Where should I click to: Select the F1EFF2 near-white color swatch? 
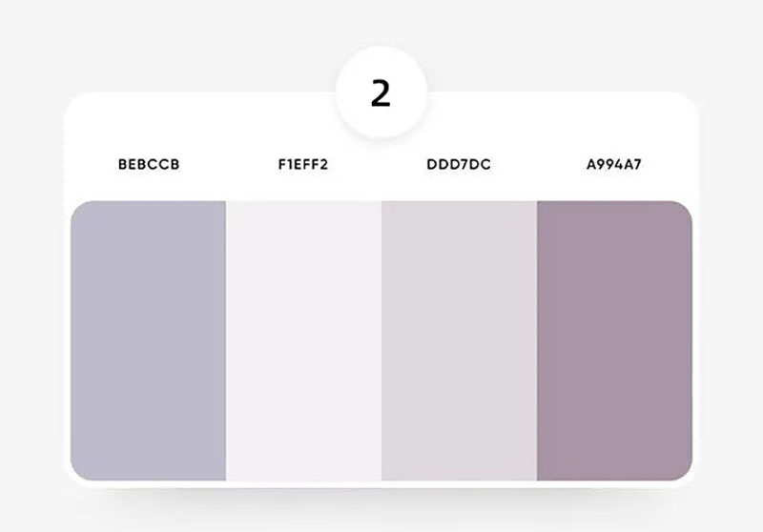point(303,340)
